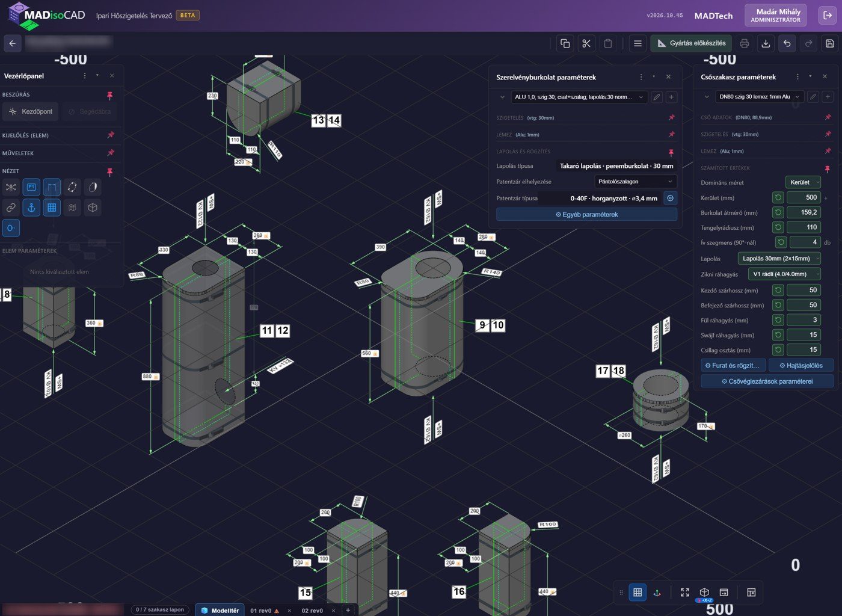The image size is (842, 616).
Task: Switch to the 01 rev0 tab
Action: click(261, 611)
